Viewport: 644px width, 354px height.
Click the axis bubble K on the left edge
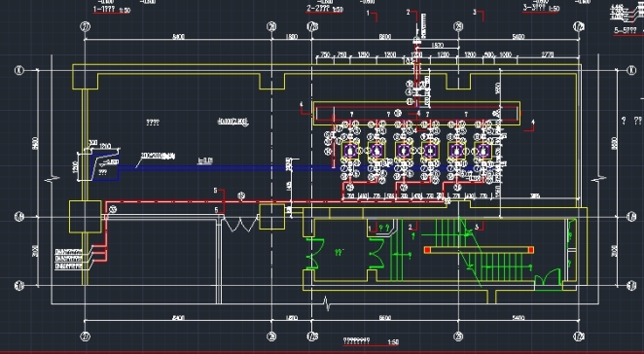(x=19, y=70)
